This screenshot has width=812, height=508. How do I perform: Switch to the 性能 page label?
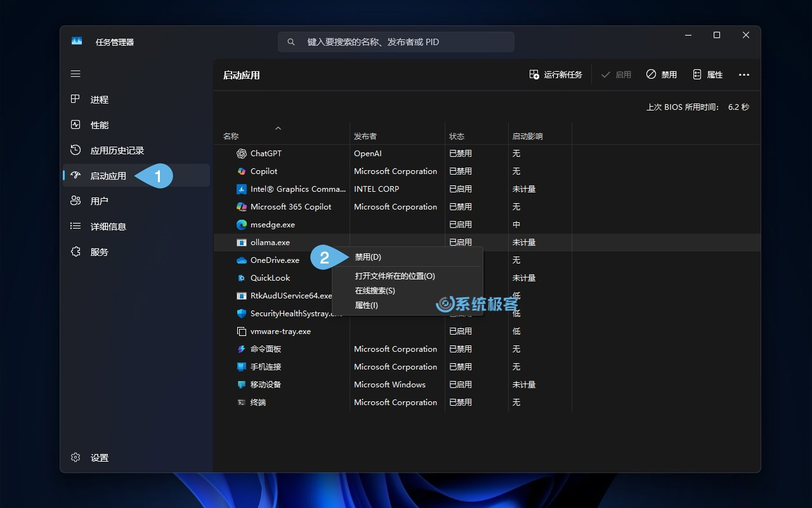click(x=100, y=125)
